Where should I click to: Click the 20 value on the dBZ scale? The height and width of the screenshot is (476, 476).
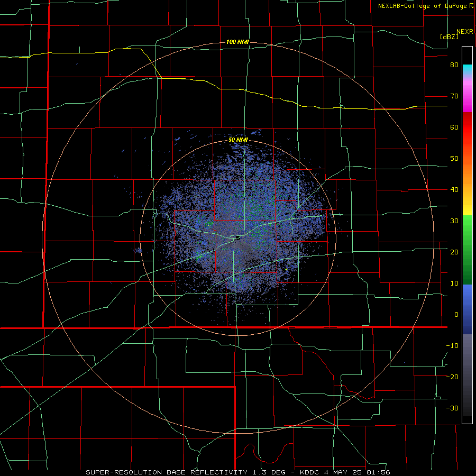[454, 252]
